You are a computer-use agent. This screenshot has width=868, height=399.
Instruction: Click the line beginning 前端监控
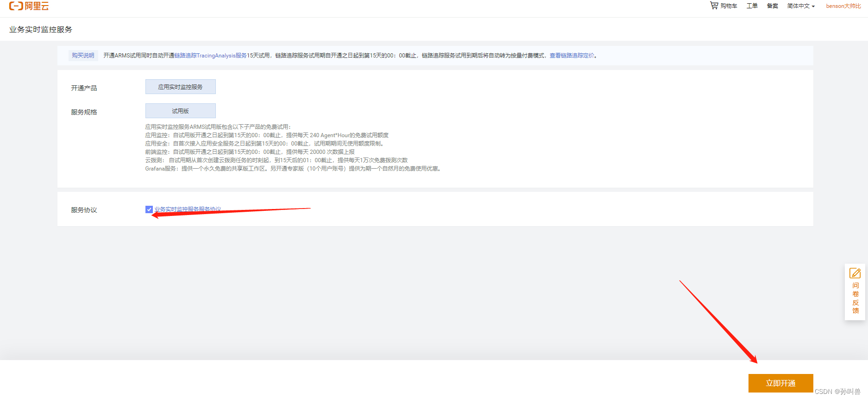(x=250, y=152)
